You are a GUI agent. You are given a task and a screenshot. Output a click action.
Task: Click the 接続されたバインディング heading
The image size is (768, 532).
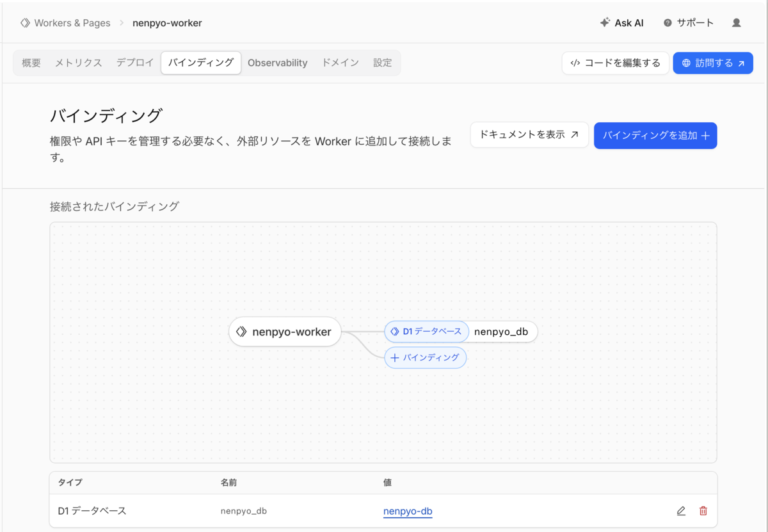115,206
